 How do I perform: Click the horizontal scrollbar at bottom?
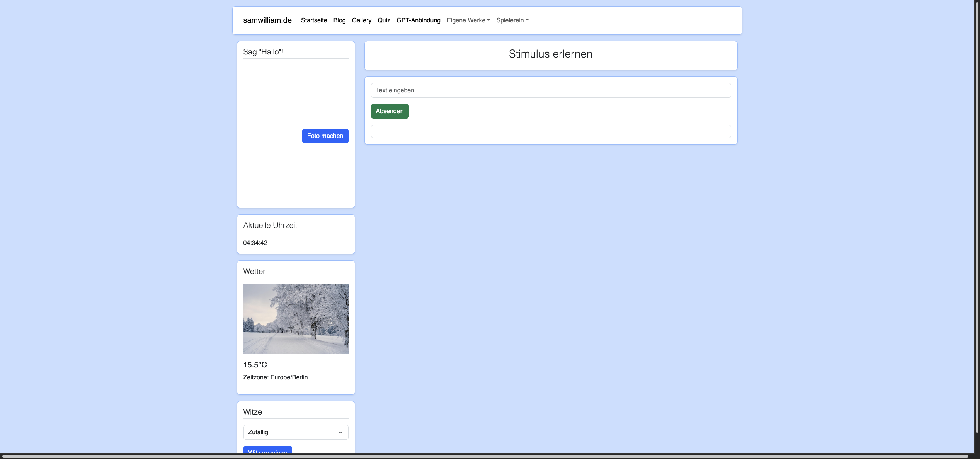485,456
